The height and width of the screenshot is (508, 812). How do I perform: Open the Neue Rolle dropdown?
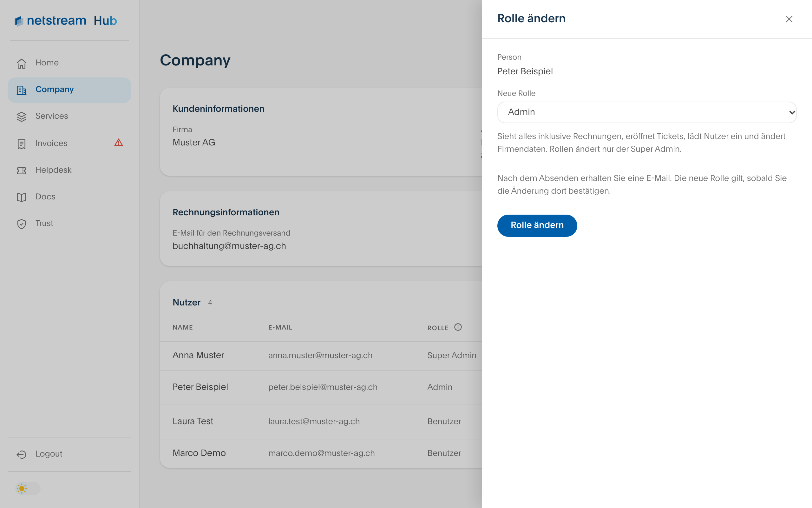pyautogui.click(x=646, y=112)
